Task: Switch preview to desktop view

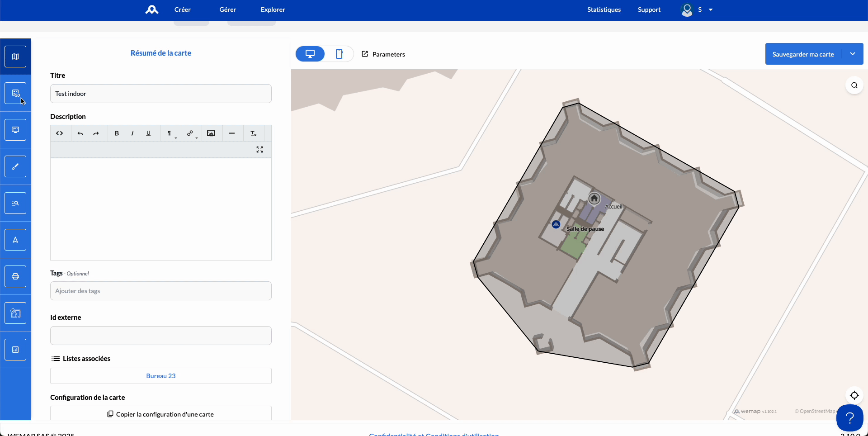Action: pyautogui.click(x=310, y=54)
